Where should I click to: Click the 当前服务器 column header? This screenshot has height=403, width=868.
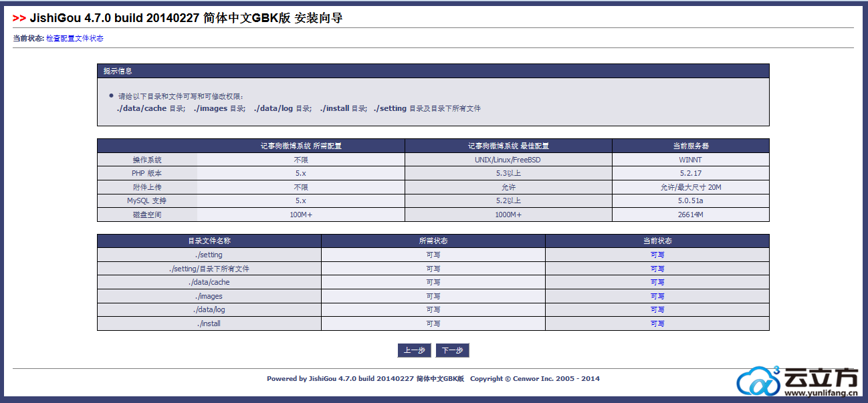tap(691, 146)
